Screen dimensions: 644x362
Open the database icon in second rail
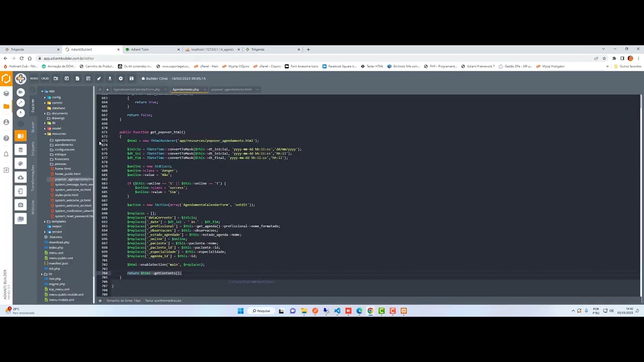pos(21,149)
